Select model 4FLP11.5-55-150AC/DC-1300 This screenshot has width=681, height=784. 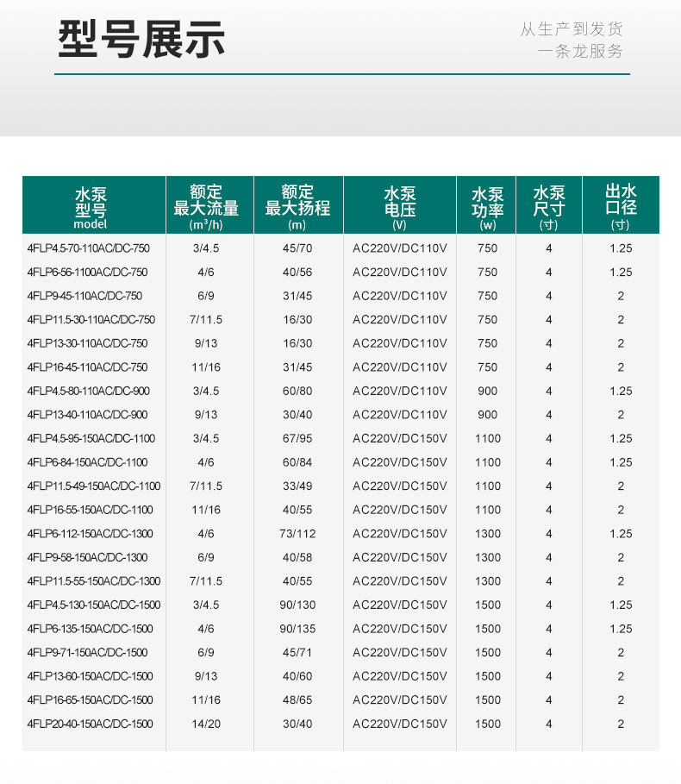pyautogui.click(x=94, y=581)
